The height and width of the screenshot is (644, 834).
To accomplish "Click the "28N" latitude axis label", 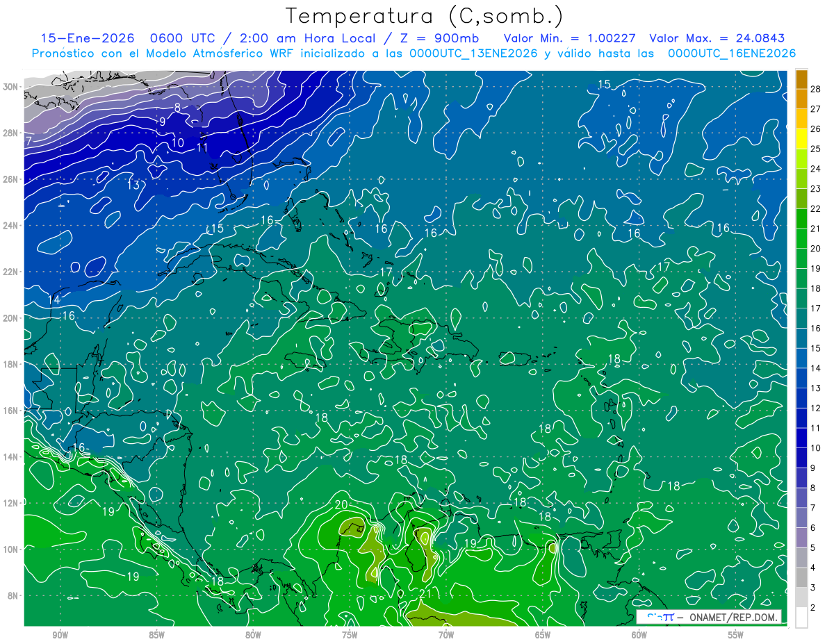I will pyautogui.click(x=12, y=133).
